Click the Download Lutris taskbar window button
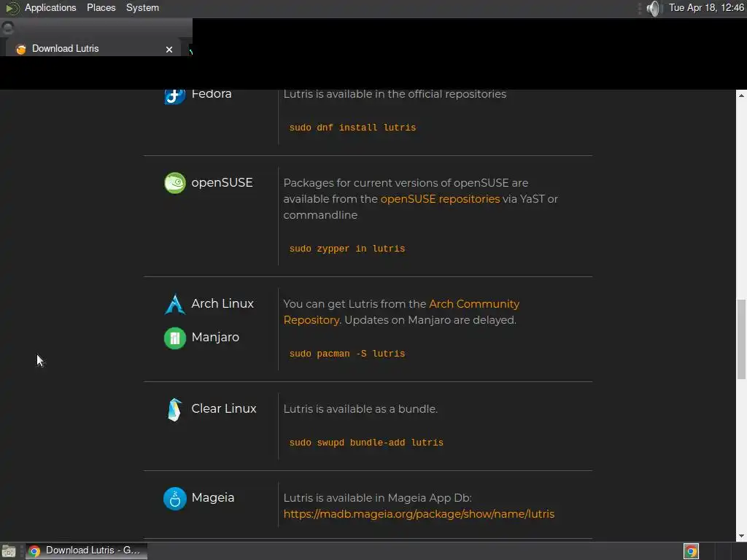Screen dimensions: 747x560 pyautogui.click(x=86, y=551)
